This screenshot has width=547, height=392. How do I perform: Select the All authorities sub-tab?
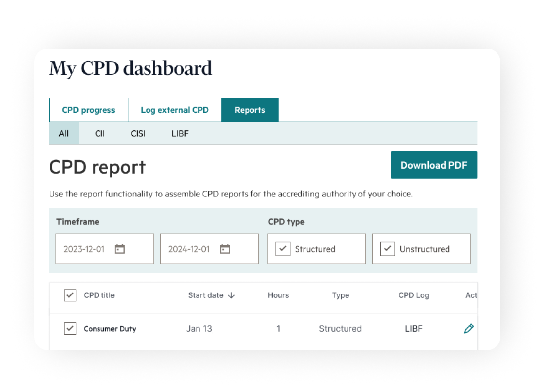click(64, 134)
